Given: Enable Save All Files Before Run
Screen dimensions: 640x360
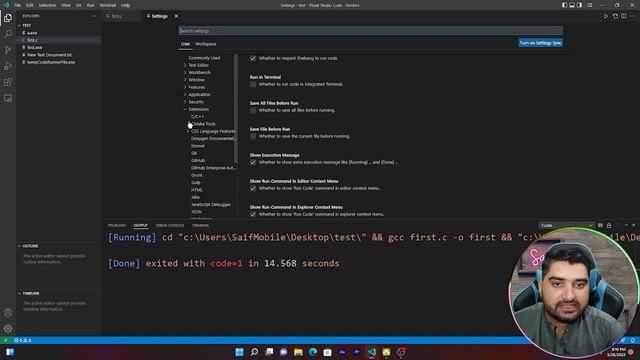Looking at the screenshot, I should (x=253, y=110).
